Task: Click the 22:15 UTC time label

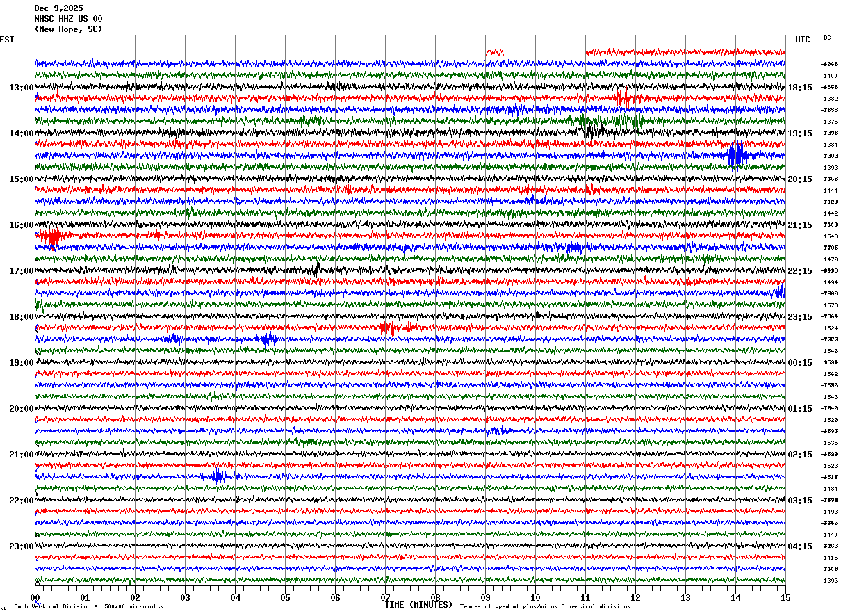Action: 800,270
